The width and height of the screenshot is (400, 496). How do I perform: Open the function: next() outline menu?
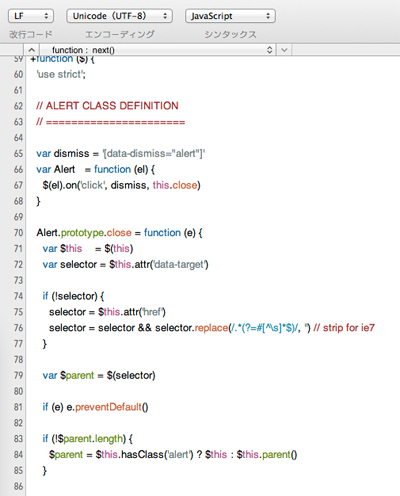tap(158, 50)
